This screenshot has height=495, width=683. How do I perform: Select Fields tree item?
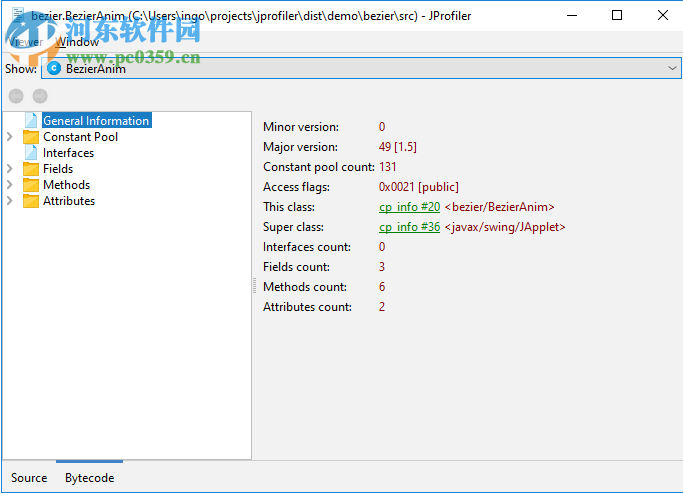pyautogui.click(x=58, y=169)
